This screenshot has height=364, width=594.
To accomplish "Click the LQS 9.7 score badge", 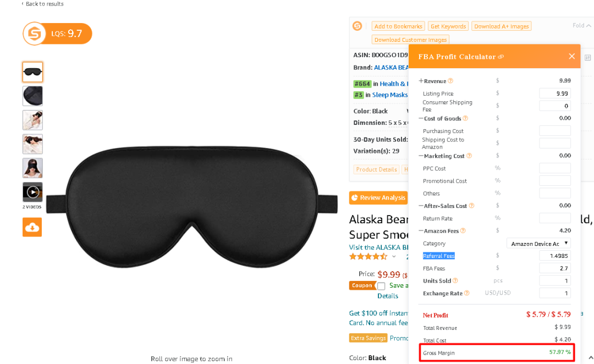I will click(57, 34).
